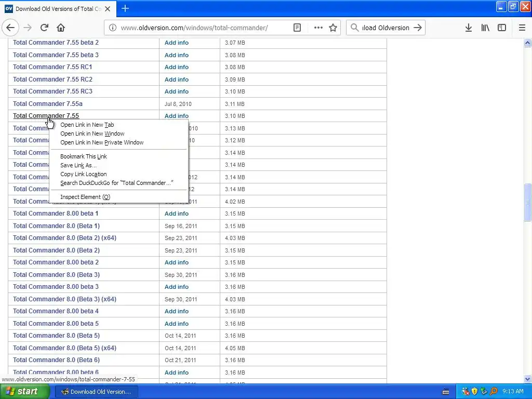Open Total Commander 8.0 (Beta 3) link
Viewport: 532px width, 399px height.
click(x=56, y=275)
